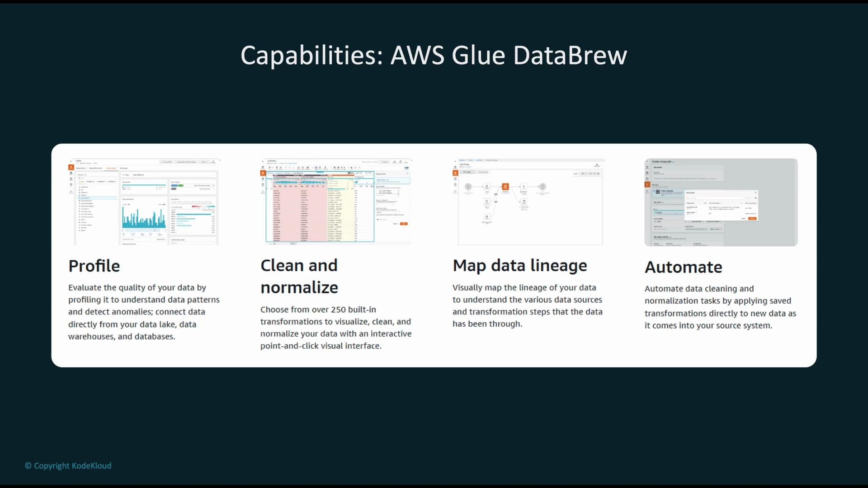Open the Automate screenshot thumbnail

[721, 202]
